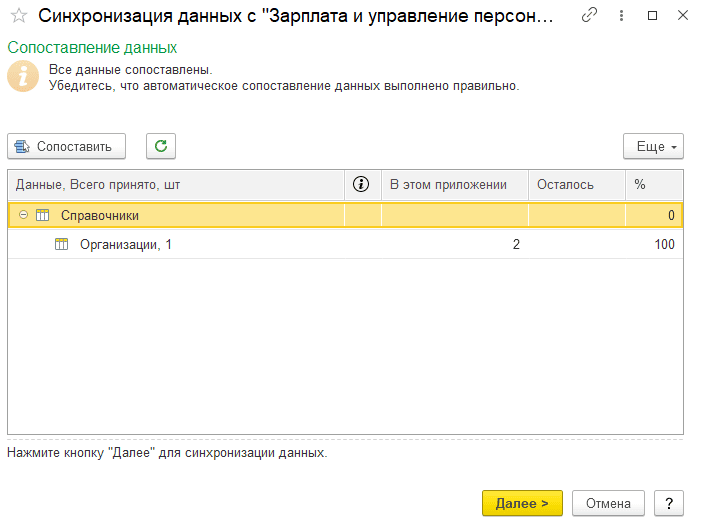Click the % column header
The image size is (701, 527).
[640, 184]
